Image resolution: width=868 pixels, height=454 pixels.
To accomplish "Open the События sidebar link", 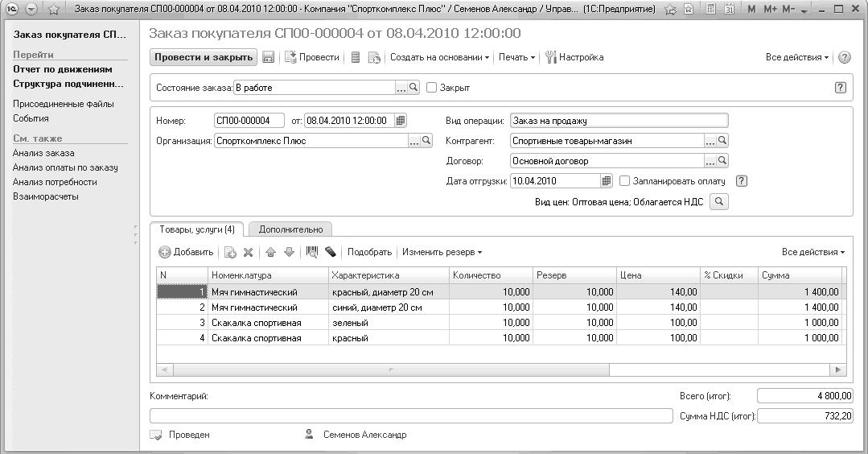I will point(31,118).
